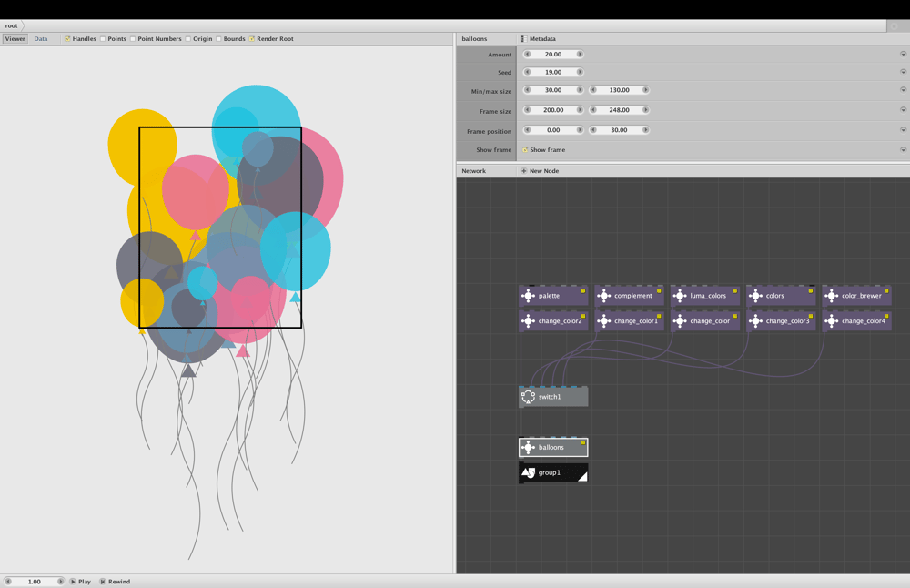Toggle the Handles checkbox
This screenshot has width=910, height=588.
[x=67, y=39]
